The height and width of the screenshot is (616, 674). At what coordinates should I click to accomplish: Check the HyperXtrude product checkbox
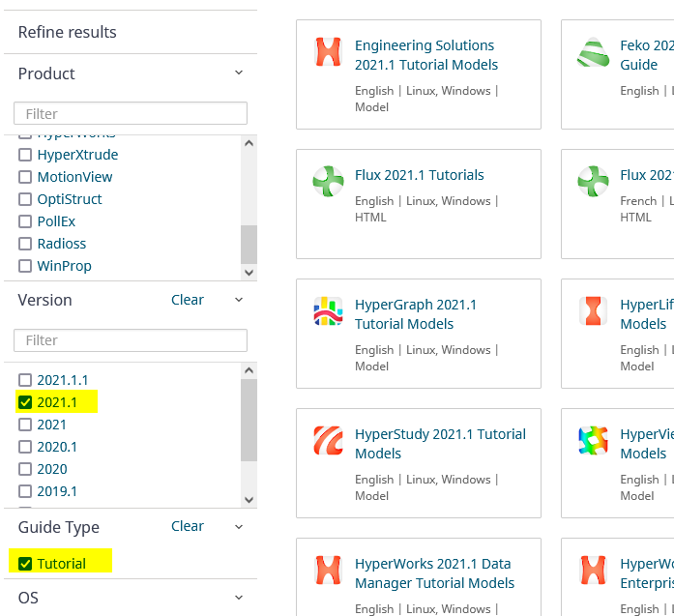pos(25,155)
